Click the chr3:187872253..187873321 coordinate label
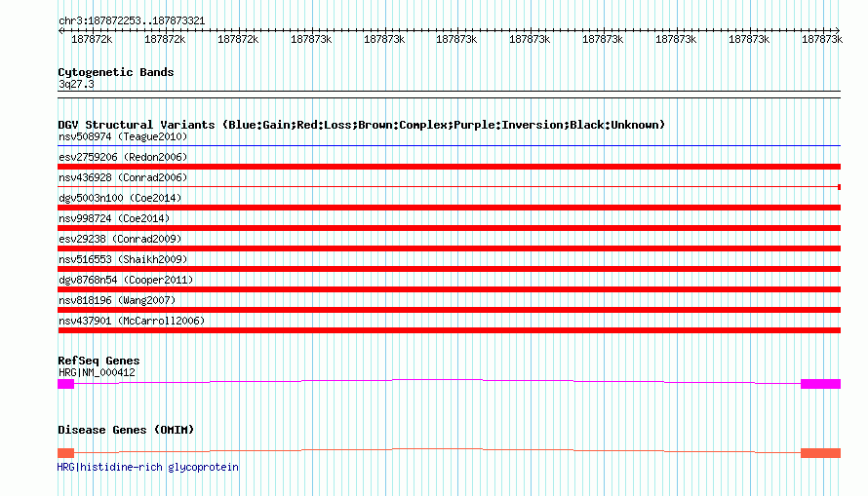This screenshot has width=868, height=496. [x=132, y=21]
